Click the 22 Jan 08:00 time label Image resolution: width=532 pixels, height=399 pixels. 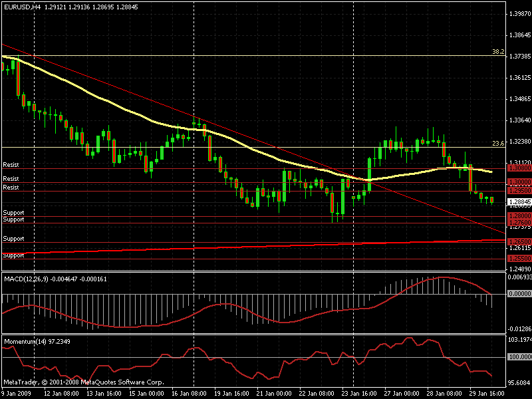click(x=317, y=394)
